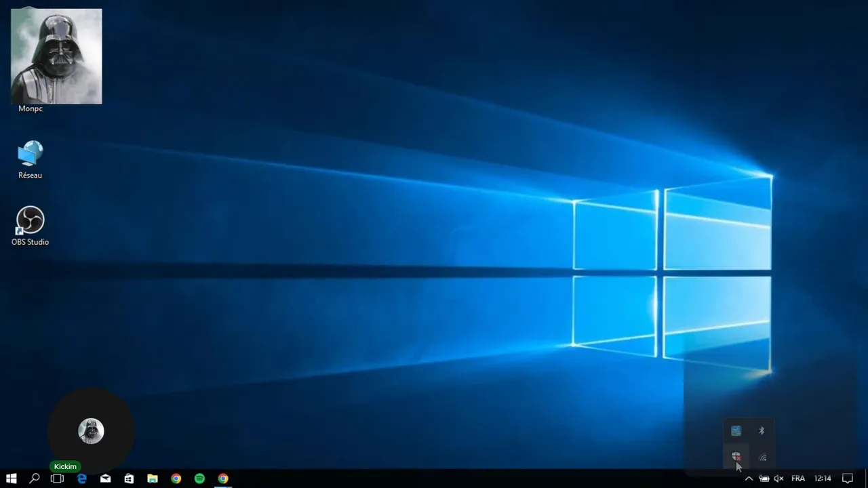Change the FRA input language
Screen dimensions: 868x488
[x=798, y=479]
